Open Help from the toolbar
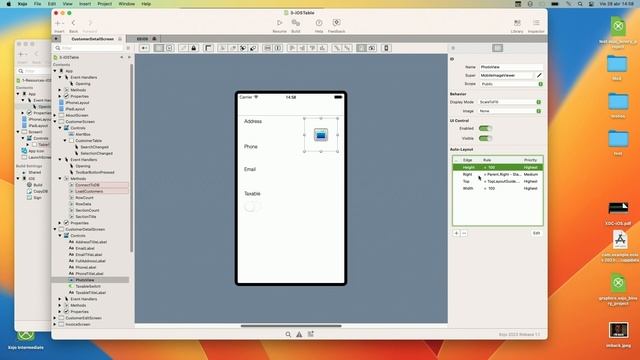 coord(319,26)
